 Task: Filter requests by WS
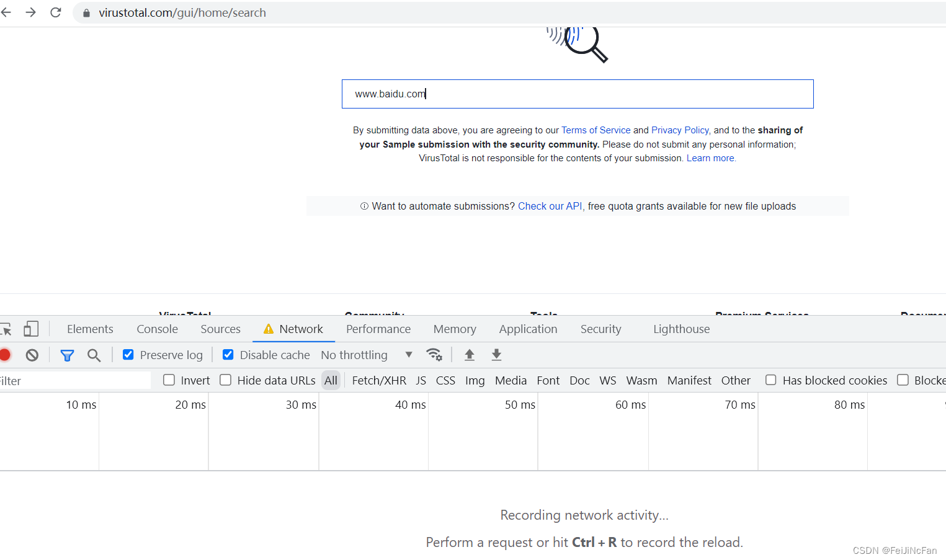point(608,380)
